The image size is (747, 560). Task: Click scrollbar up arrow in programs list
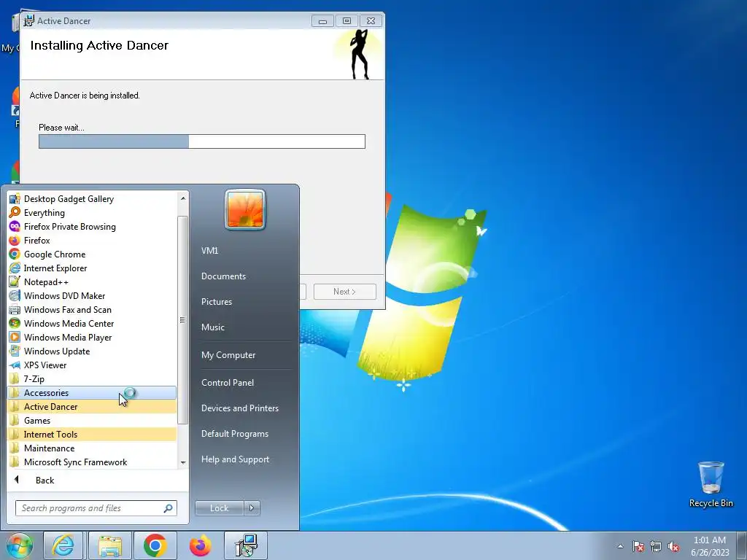(x=183, y=198)
